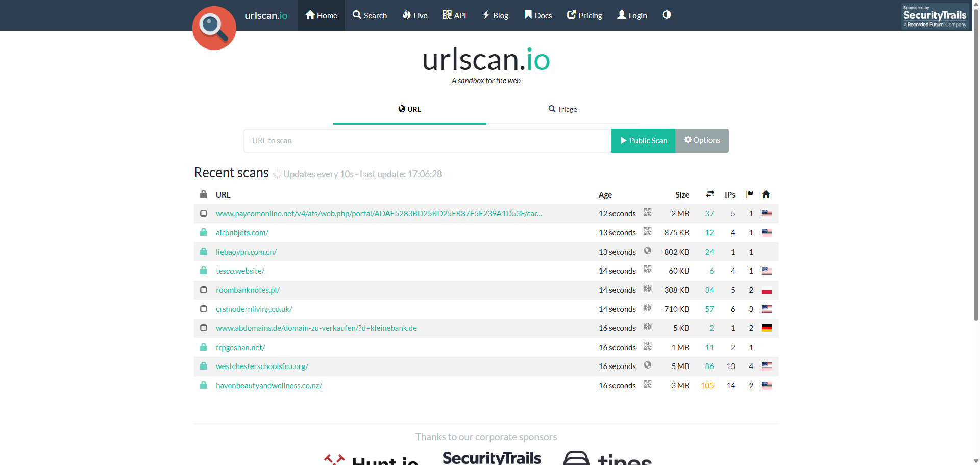The height and width of the screenshot is (465, 980).
Task: Open the paycomonline.net scan result
Action: pyautogui.click(x=379, y=214)
